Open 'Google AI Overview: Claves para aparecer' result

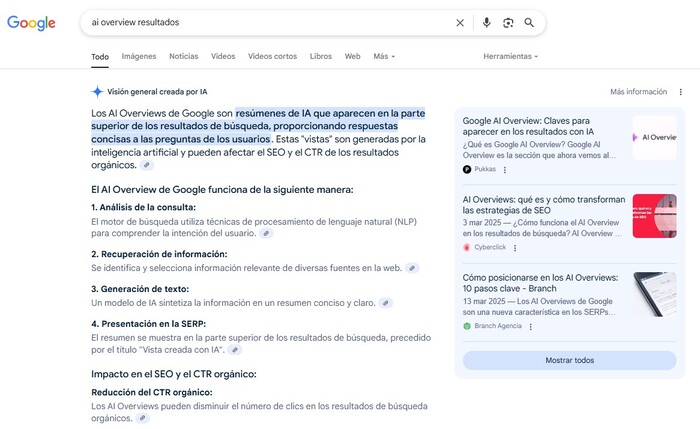pyautogui.click(x=528, y=126)
